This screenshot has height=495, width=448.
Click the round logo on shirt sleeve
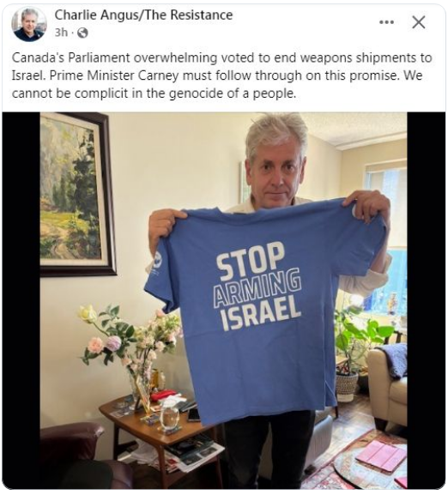[x=156, y=259]
